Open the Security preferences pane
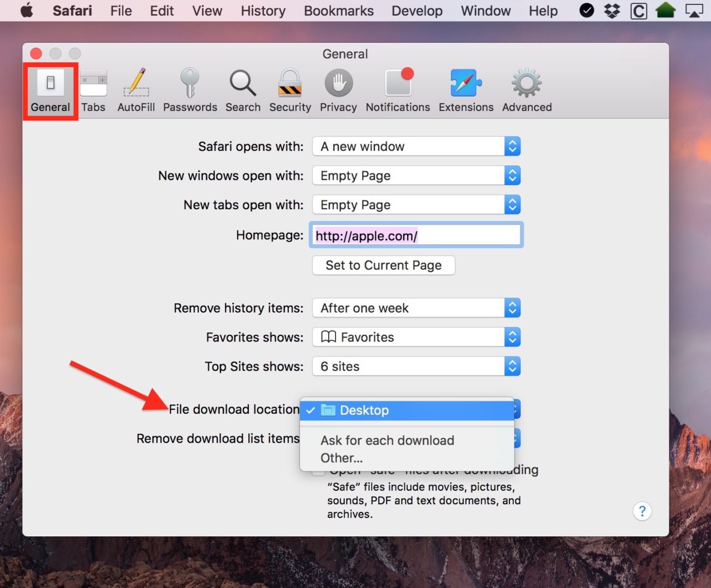711x588 pixels. pyautogui.click(x=290, y=91)
